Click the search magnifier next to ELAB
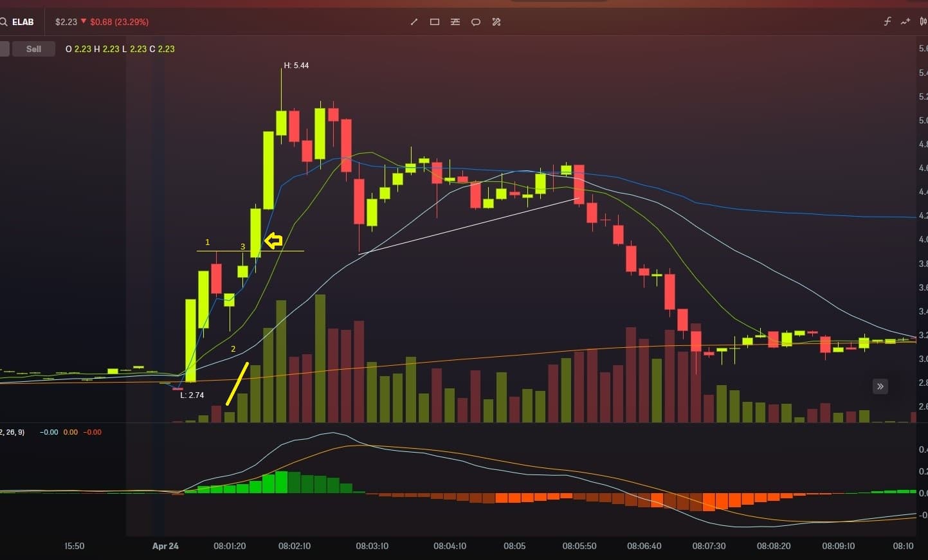This screenshot has width=928, height=560. (4, 22)
